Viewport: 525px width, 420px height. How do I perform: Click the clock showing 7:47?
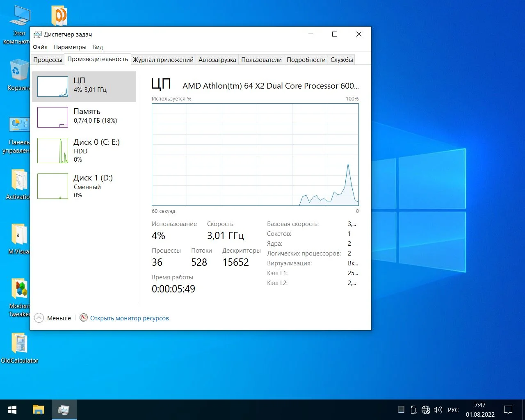point(480,405)
